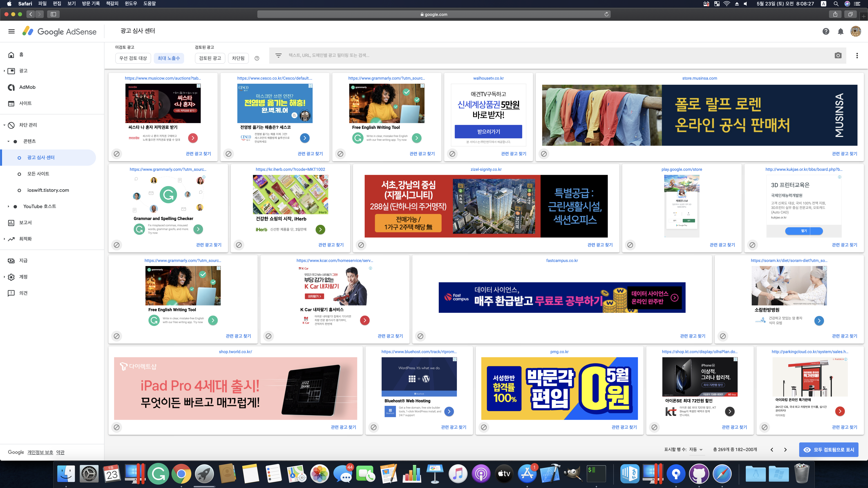Click the help question mark icon in header
868x488 pixels.
826,31
